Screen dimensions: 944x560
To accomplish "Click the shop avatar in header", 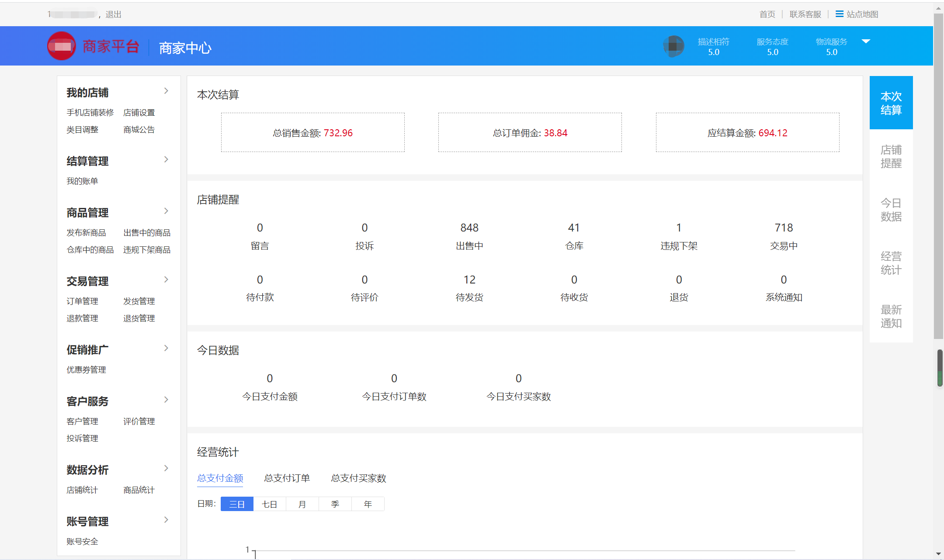I will 673,46.
